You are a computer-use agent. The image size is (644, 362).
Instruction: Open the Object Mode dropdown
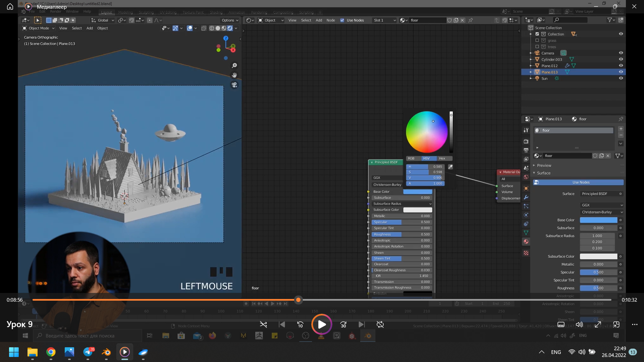coord(38,28)
